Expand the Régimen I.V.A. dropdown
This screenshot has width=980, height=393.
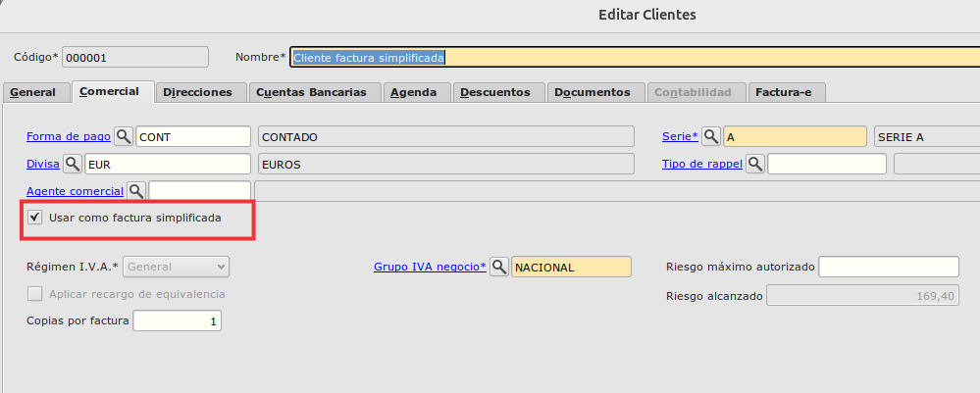tap(177, 267)
